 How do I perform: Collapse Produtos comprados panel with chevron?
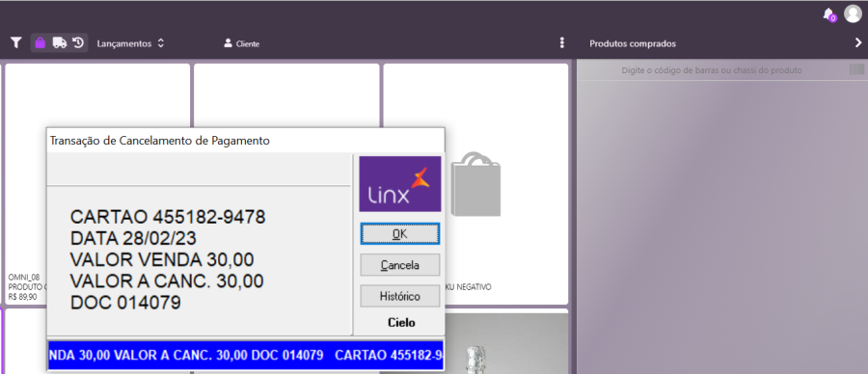858,43
